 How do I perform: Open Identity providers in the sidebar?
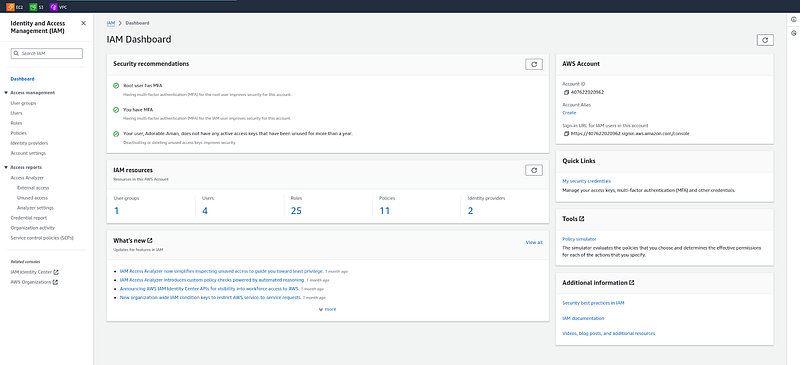[29, 143]
